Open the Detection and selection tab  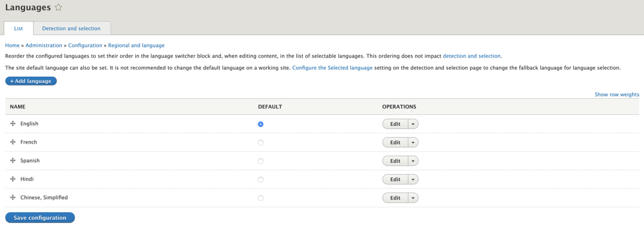pos(71,28)
